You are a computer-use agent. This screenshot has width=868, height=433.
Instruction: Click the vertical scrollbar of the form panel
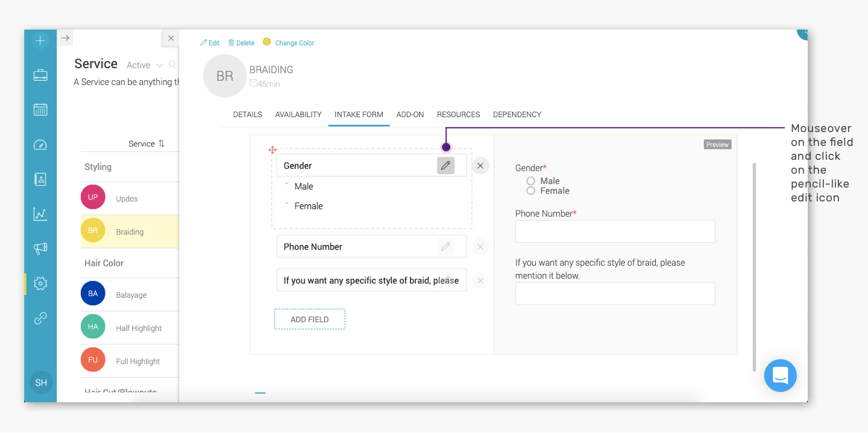click(x=754, y=267)
